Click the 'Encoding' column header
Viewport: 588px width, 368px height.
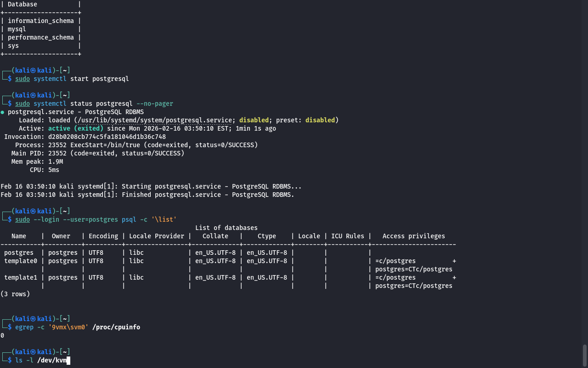pos(103,236)
